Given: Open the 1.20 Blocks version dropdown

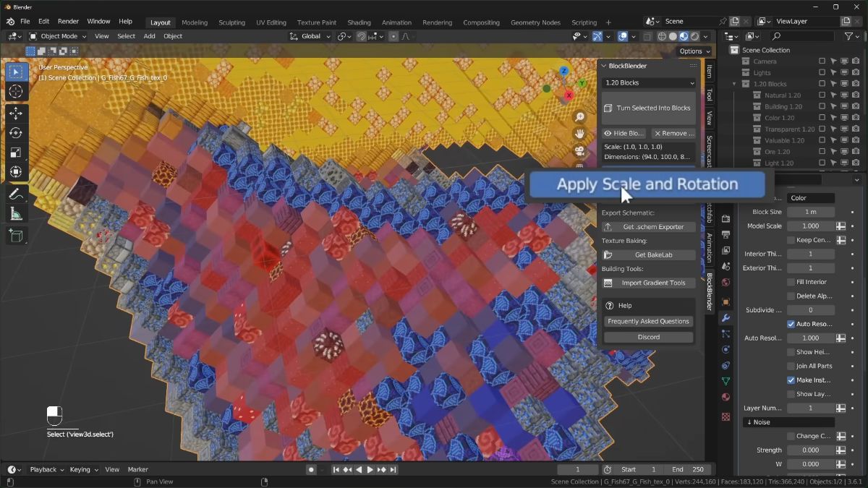Looking at the screenshot, I should [647, 82].
